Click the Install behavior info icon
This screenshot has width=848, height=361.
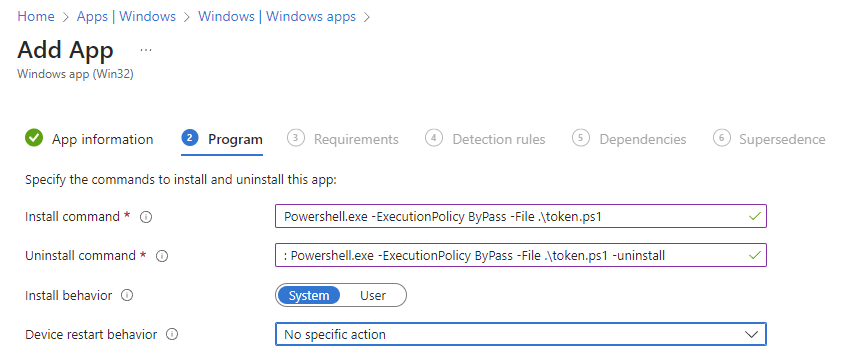point(127,296)
